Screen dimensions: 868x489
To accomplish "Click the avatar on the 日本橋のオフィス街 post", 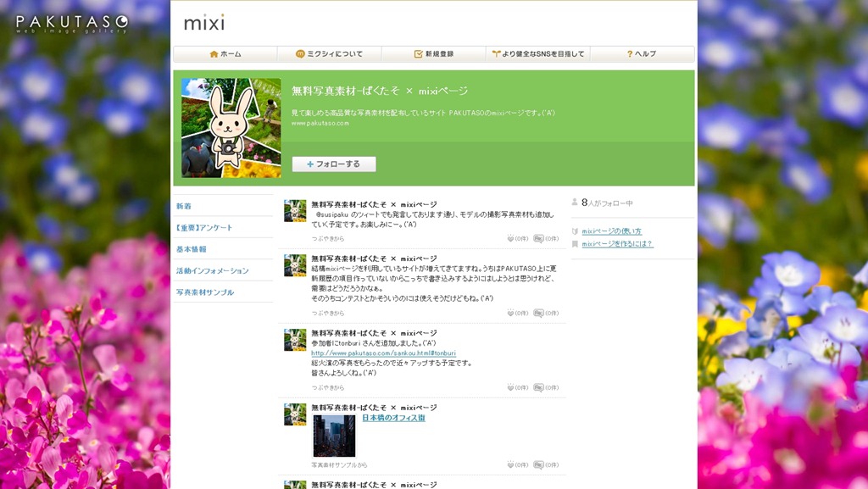I will 295,415.
